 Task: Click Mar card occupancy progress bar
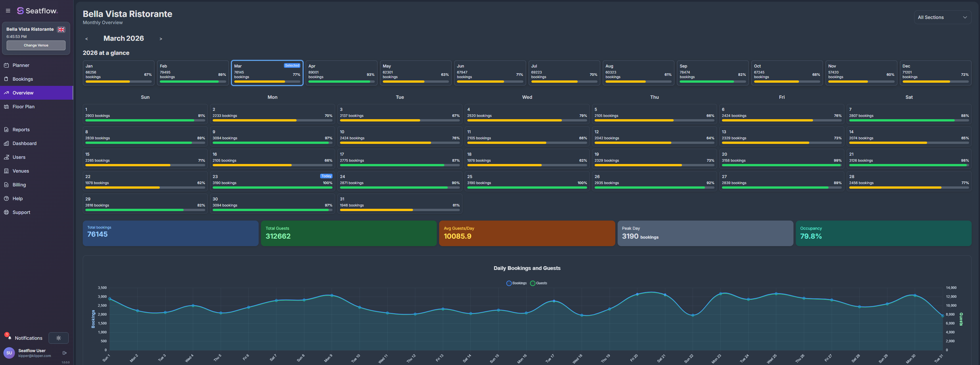point(267,82)
